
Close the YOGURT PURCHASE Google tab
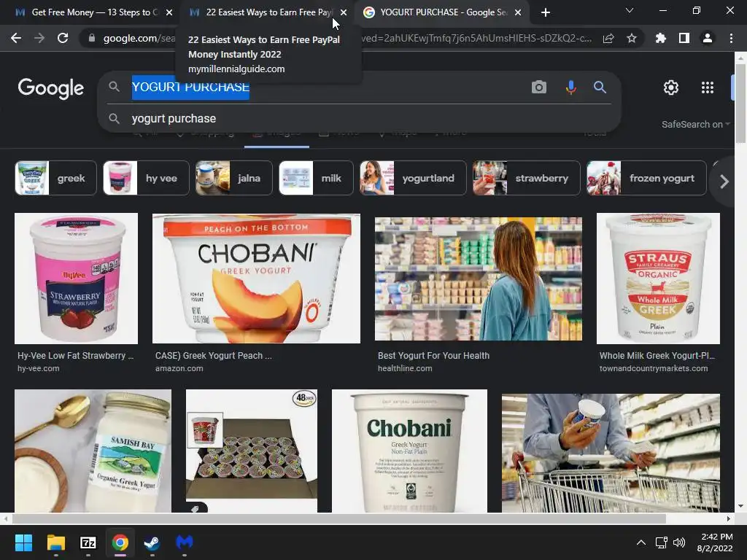[519, 12]
